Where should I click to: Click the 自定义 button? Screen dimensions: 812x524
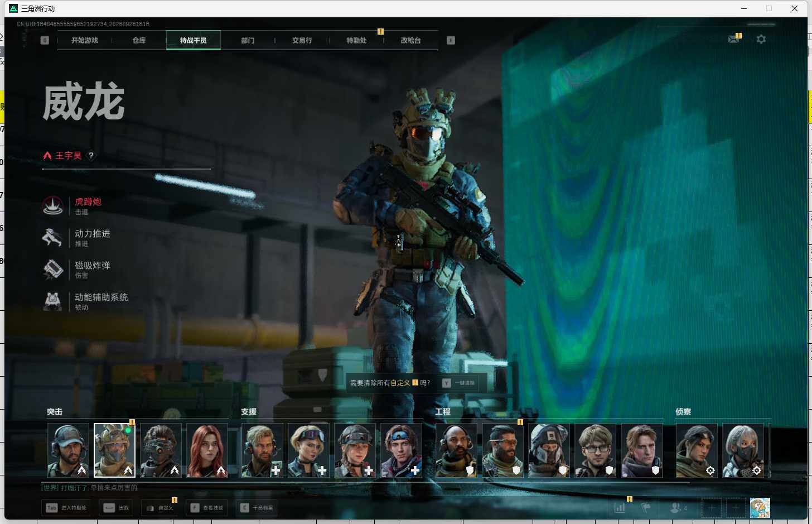coord(161,508)
